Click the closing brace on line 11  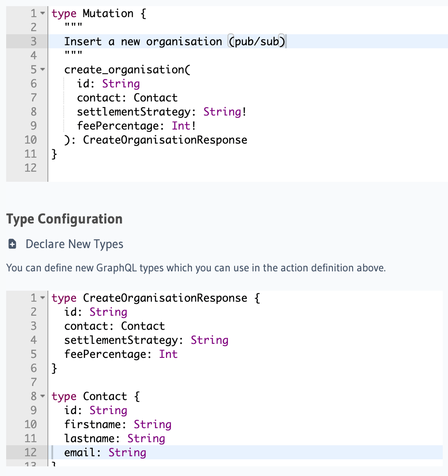pyautogui.click(x=54, y=154)
